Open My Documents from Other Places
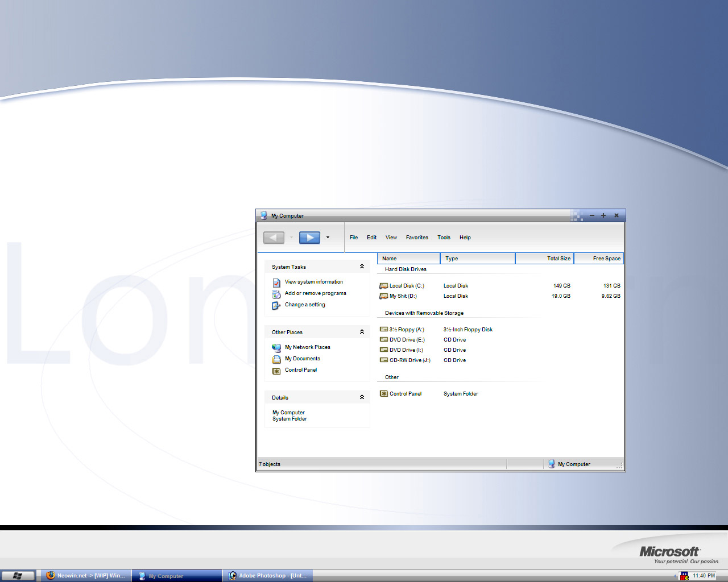The image size is (728, 582). 303,359
